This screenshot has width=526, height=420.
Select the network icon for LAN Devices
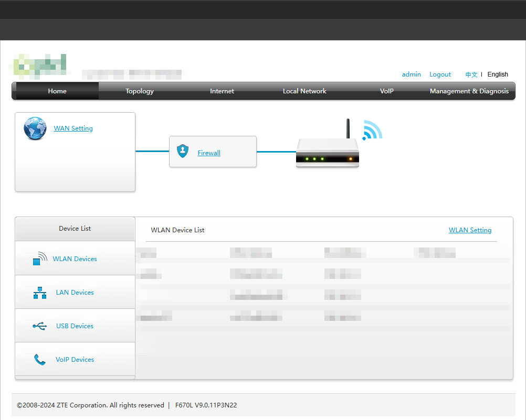click(x=39, y=293)
